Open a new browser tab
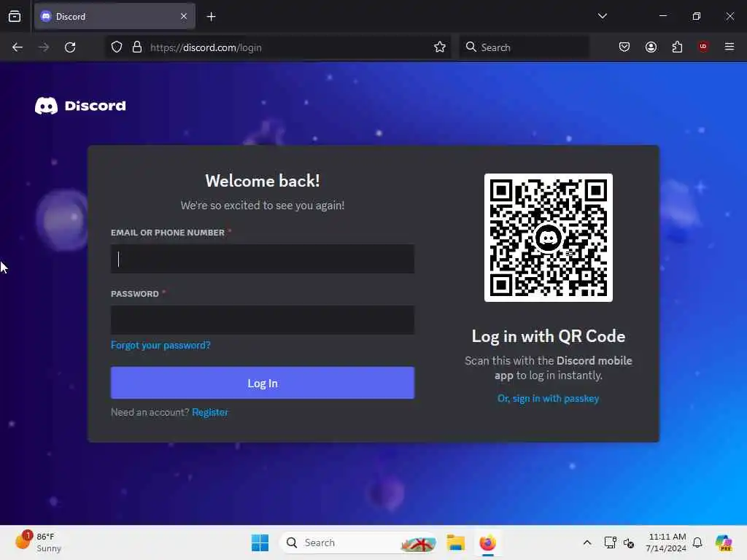 pos(211,17)
